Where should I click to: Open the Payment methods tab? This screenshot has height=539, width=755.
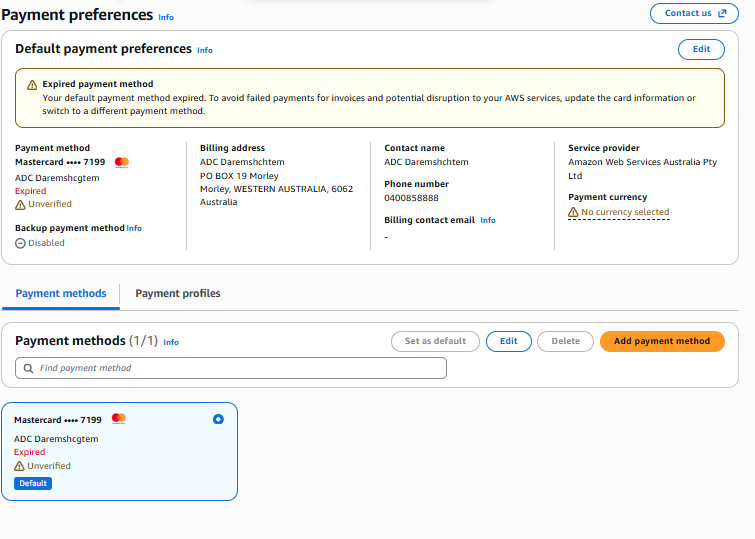pyautogui.click(x=61, y=293)
